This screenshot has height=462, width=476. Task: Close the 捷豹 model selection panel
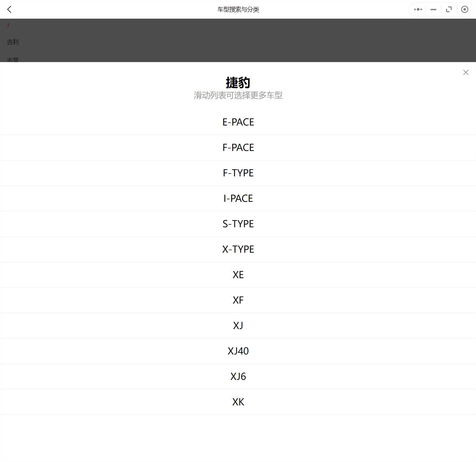[465, 73]
